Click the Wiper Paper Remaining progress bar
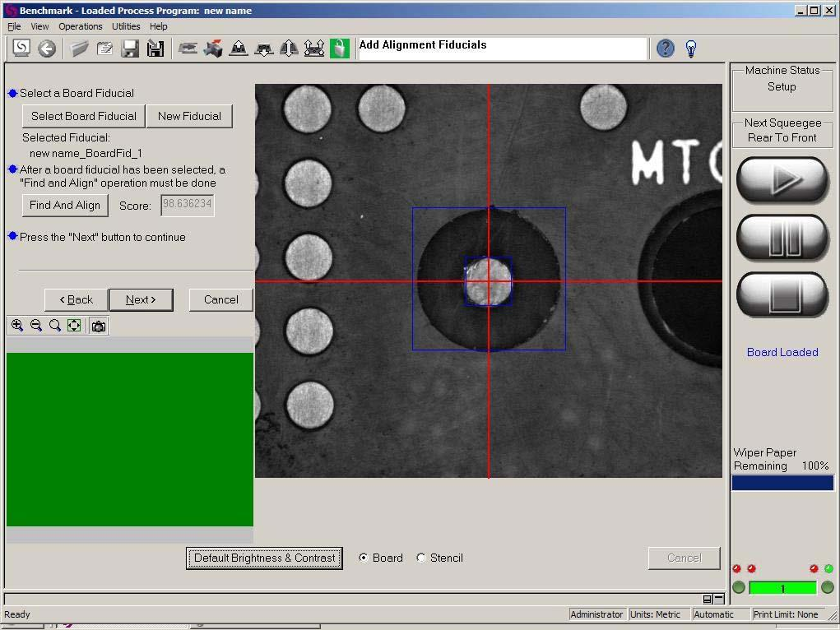Image resolution: width=840 pixels, height=630 pixels. click(782, 484)
